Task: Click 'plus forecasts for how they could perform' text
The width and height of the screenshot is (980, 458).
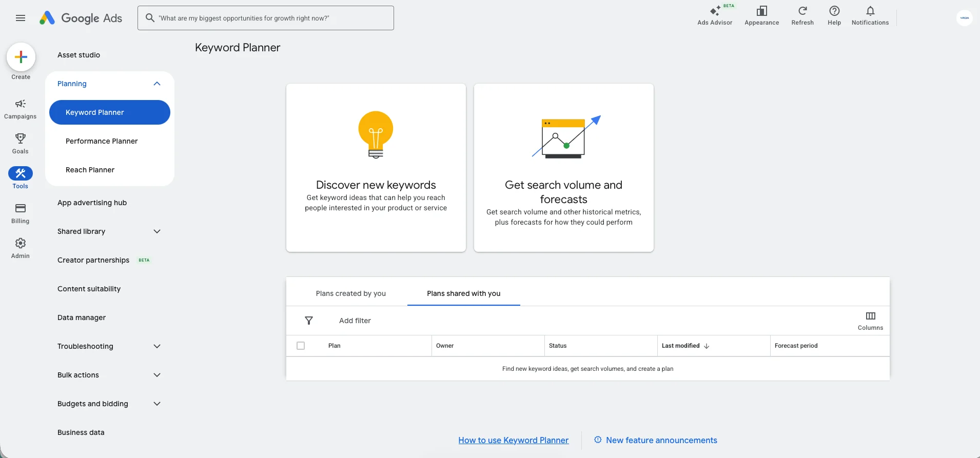Action: coord(563,222)
